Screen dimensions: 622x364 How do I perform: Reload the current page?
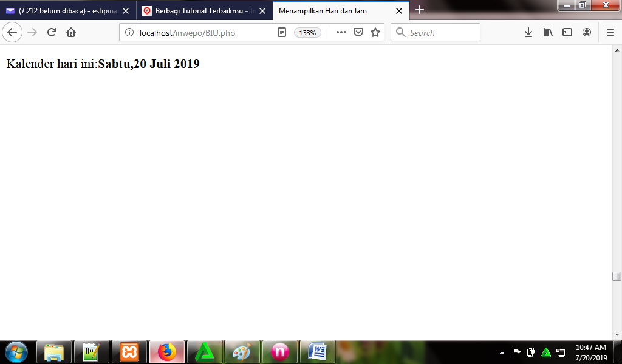tap(52, 33)
